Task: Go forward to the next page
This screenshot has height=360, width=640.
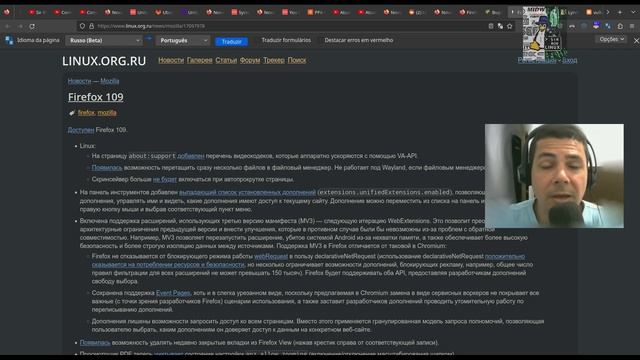Action: (20, 26)
